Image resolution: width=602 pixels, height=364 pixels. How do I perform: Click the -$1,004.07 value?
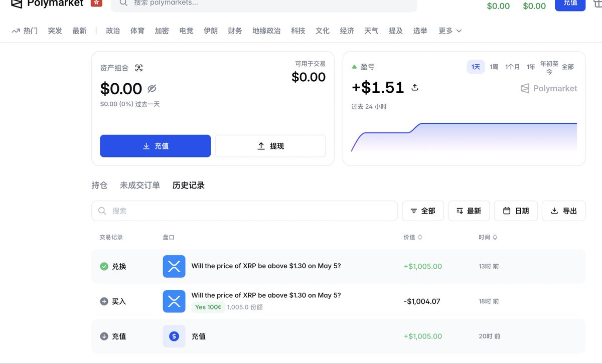(x=422, y=301)
